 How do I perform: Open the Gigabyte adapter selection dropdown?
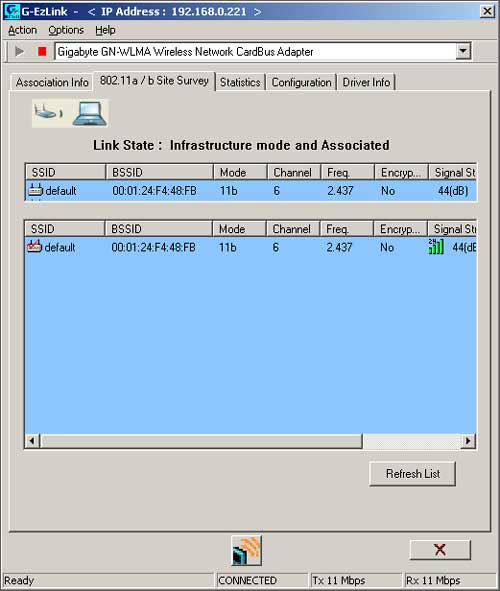pos(463,51)
